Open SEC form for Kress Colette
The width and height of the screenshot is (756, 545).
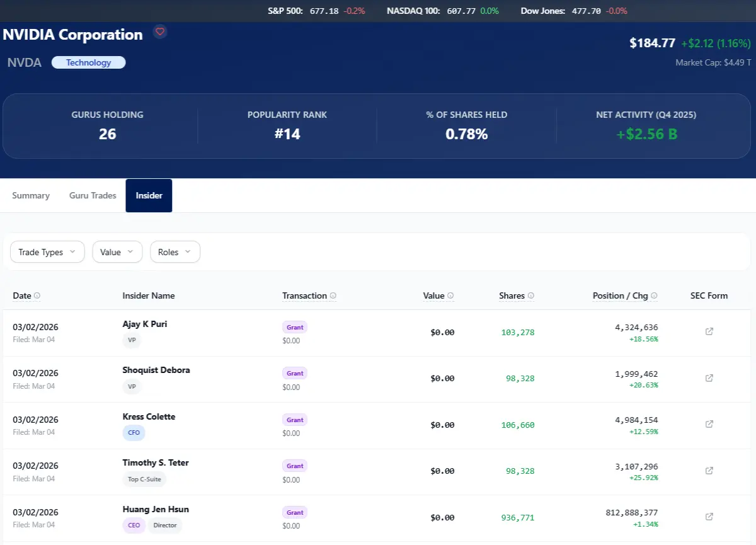point(709,424)
